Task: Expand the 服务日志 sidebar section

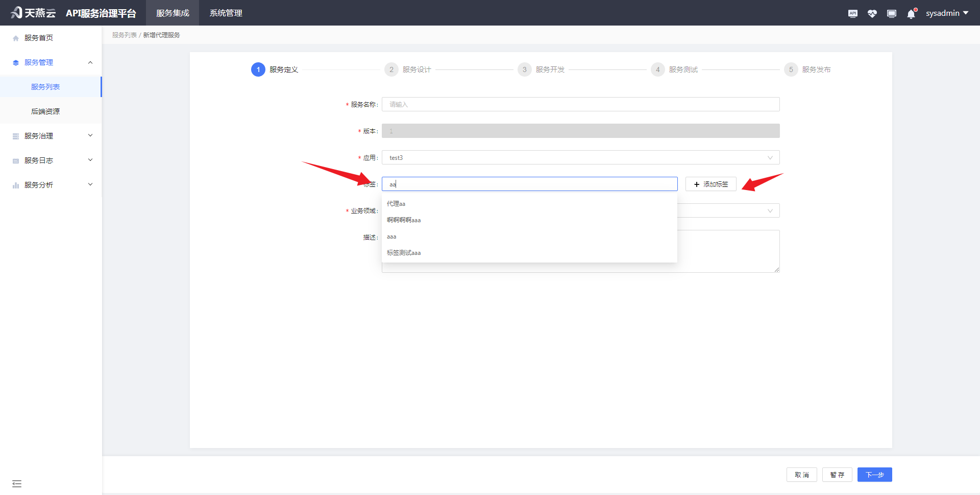Action: (90, 160)
